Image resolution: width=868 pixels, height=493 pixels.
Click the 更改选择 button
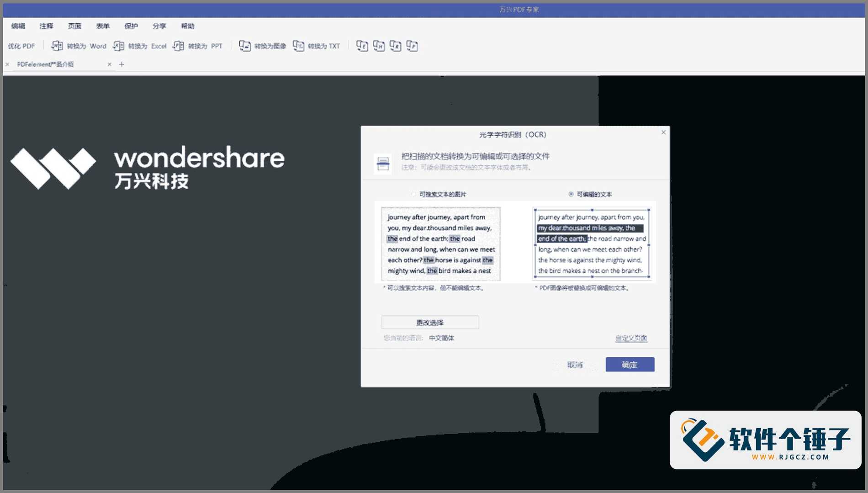pyautogui.click(x=429, y=322)
